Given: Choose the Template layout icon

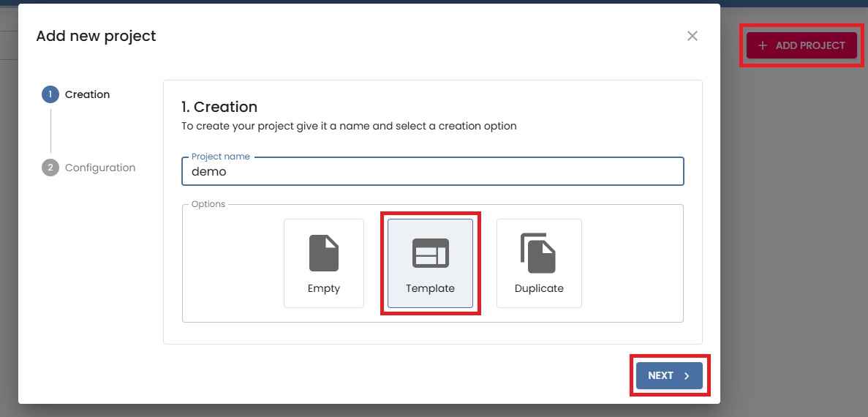Looking at the screenshot, I should tap(430, 253).
